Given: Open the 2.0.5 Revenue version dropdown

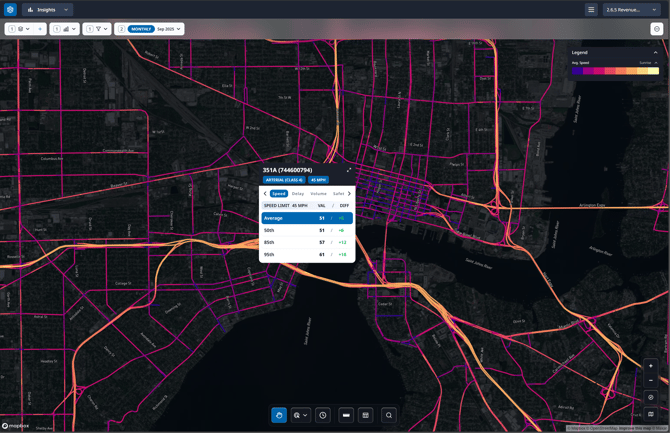Looking at the screenshot, I should pyautogui.click(x=631, y=10).
